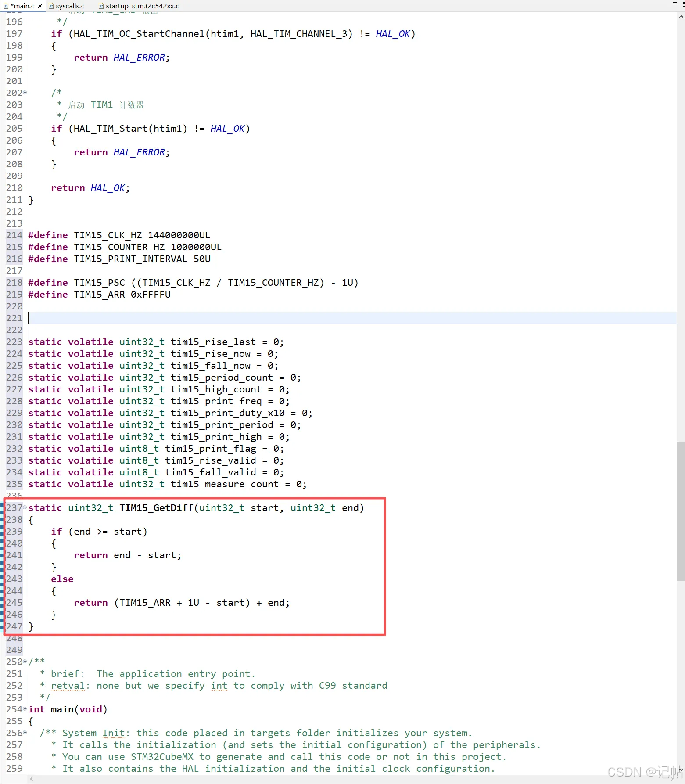Click 'retval' word in line 252 comment
685x784 pixels.
68,686
